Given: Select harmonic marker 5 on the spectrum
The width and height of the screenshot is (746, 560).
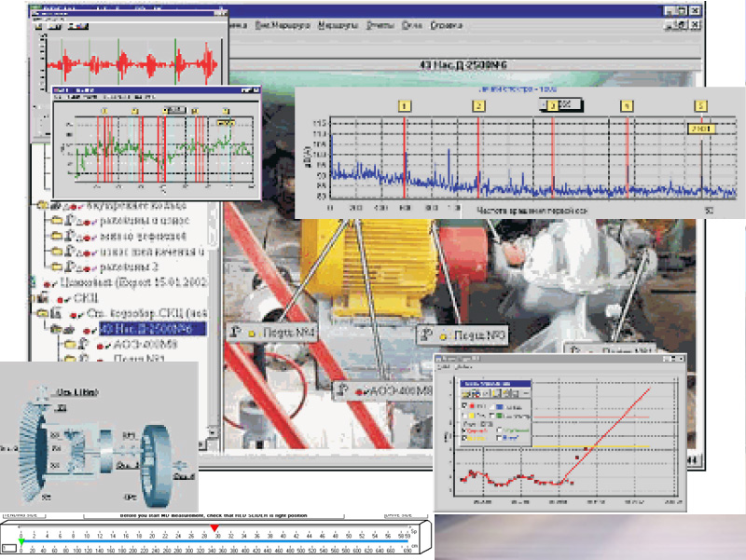Looking at the screenshot, I should 700,106.
